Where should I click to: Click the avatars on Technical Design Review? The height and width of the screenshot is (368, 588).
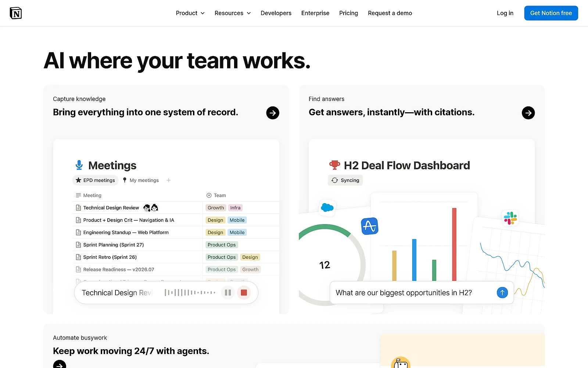tap(151, 208)
